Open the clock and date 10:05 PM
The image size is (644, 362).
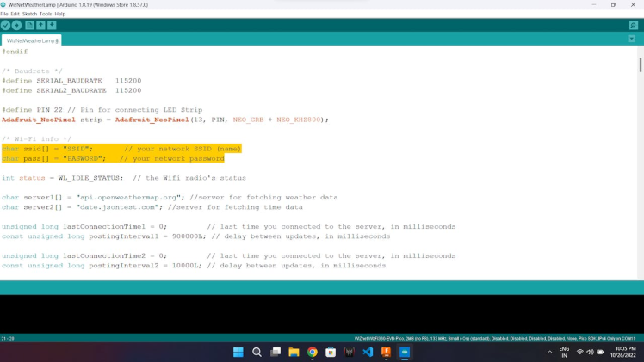[x=625, y=353]
